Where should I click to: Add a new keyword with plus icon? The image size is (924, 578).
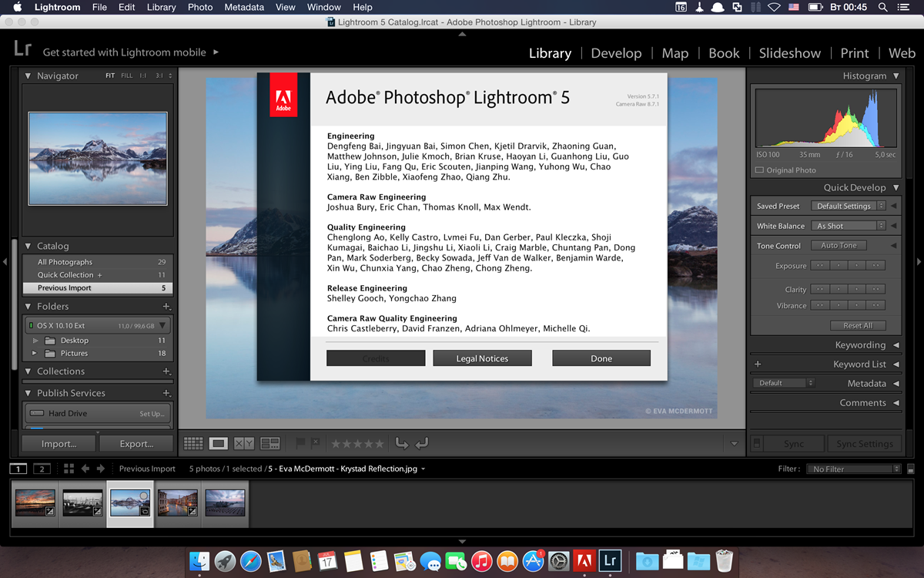click(758, 364)
